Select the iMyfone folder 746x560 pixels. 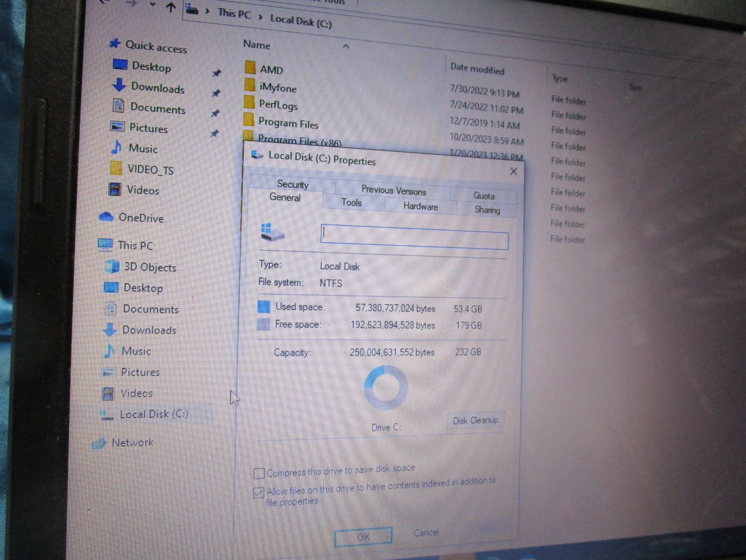(x=278, y=88)
